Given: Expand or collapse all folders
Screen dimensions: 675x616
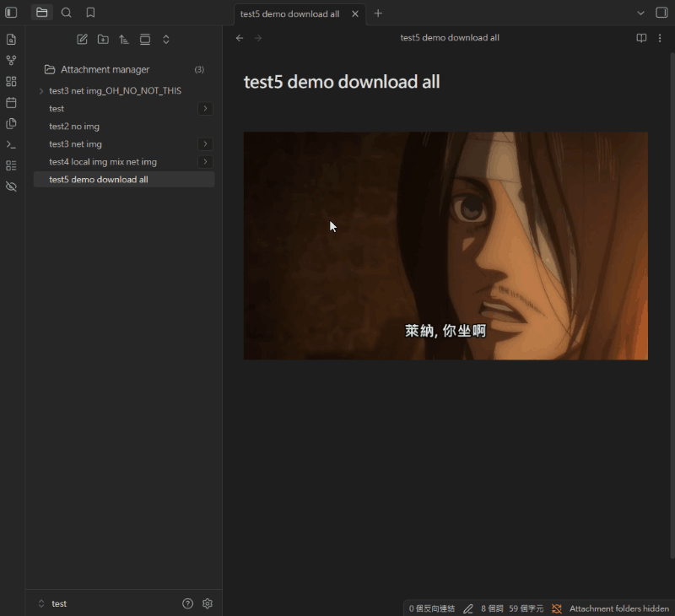Looking at the screenshot, I should 166,39.
